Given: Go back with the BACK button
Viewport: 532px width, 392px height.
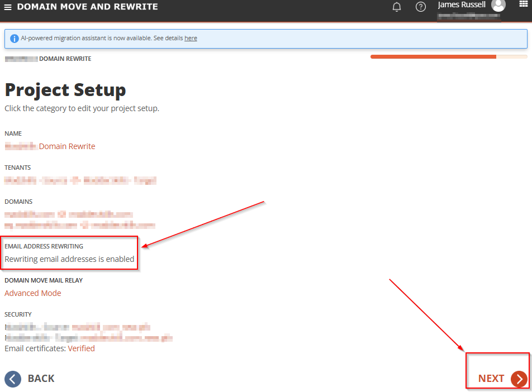Looking at the screenshot, I should [30, 379].
